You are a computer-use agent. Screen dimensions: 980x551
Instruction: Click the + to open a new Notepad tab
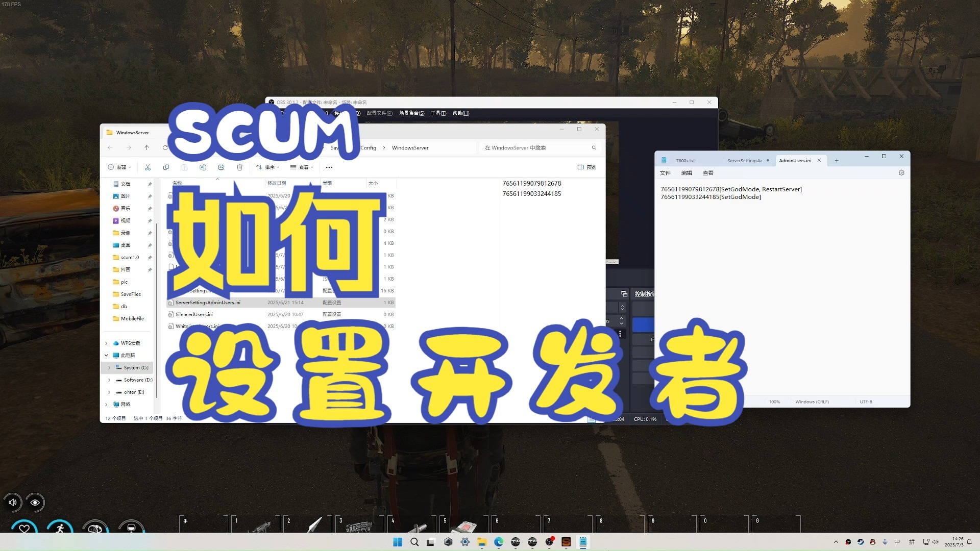tap(836, 160)
